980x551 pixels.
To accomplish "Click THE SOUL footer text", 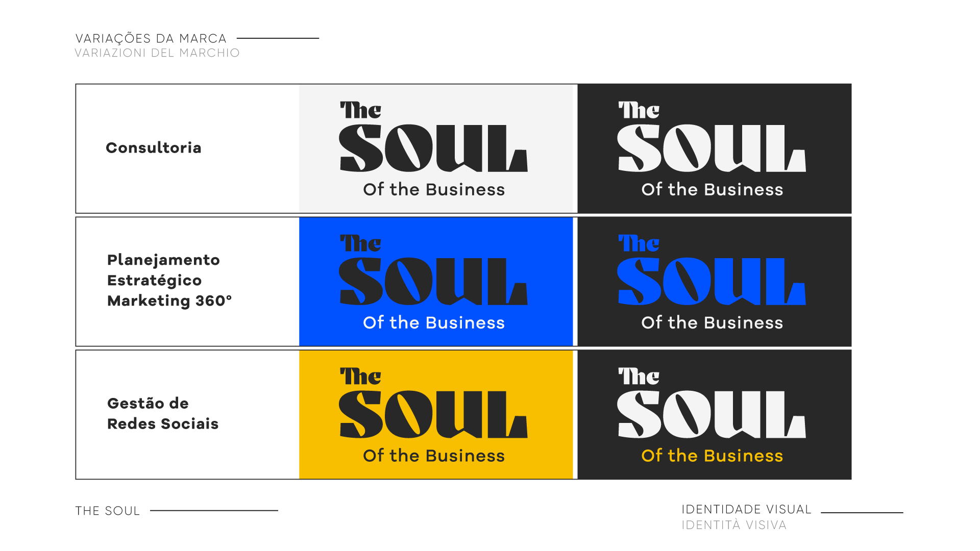I will pos(108,511).
